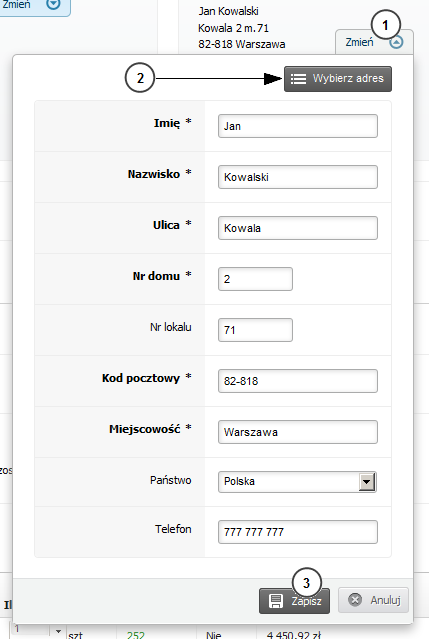The height and width of the screenshot is (640, 429).
Task: Cancel editing with Anuluj button
Action: coord(373,600)
